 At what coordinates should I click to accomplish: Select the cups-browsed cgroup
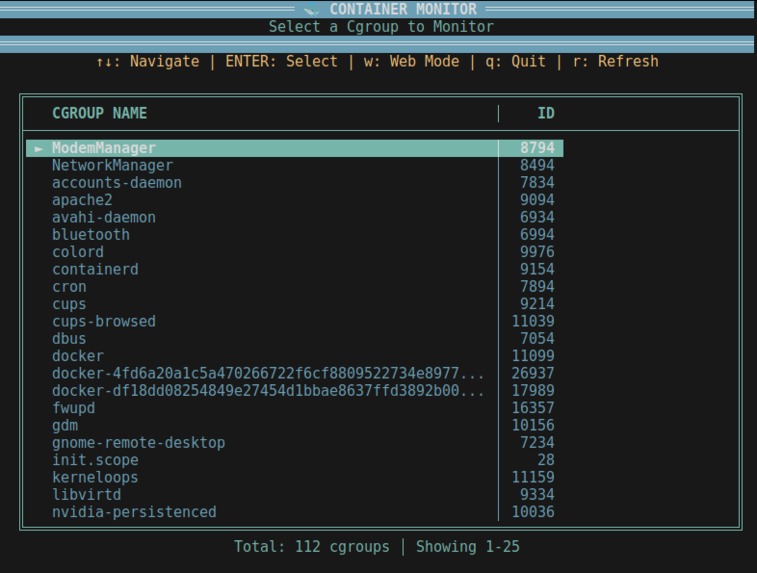[104, 322]
